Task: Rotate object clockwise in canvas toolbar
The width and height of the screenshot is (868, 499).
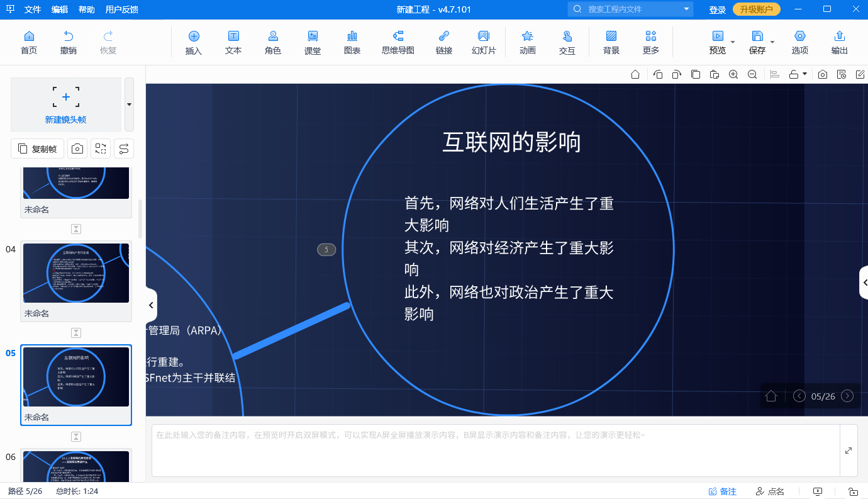Action: (676, 74)
